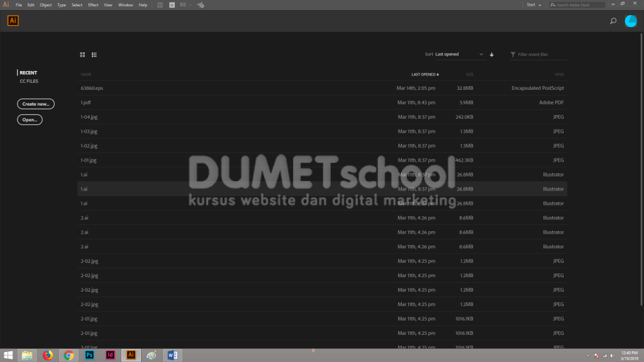Launch Firefox from the taskbar

(x=48, y=355)
